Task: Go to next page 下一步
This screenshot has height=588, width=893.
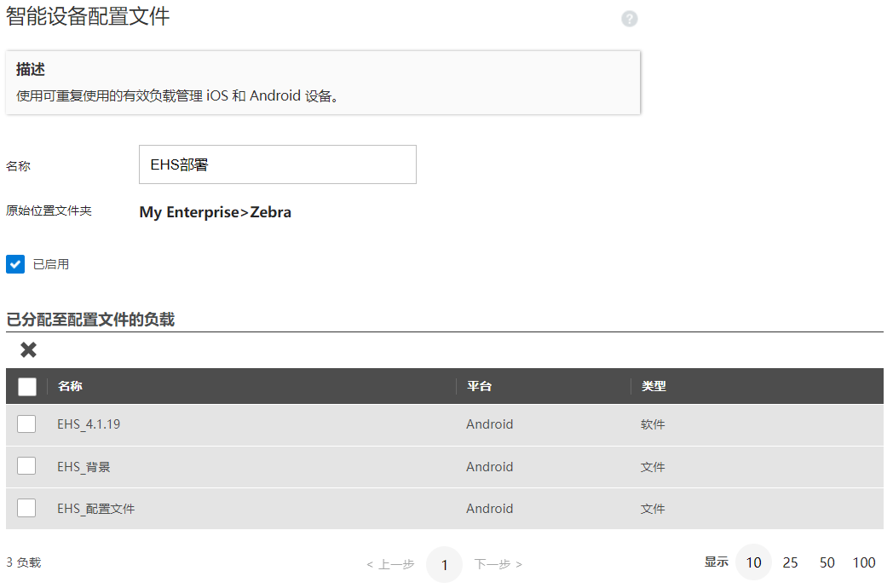Action: [x=498, y=564]
